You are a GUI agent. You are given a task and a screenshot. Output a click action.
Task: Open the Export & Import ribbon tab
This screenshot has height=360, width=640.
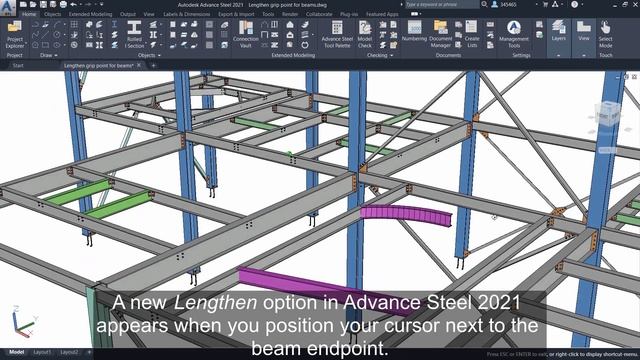point(236,14)
